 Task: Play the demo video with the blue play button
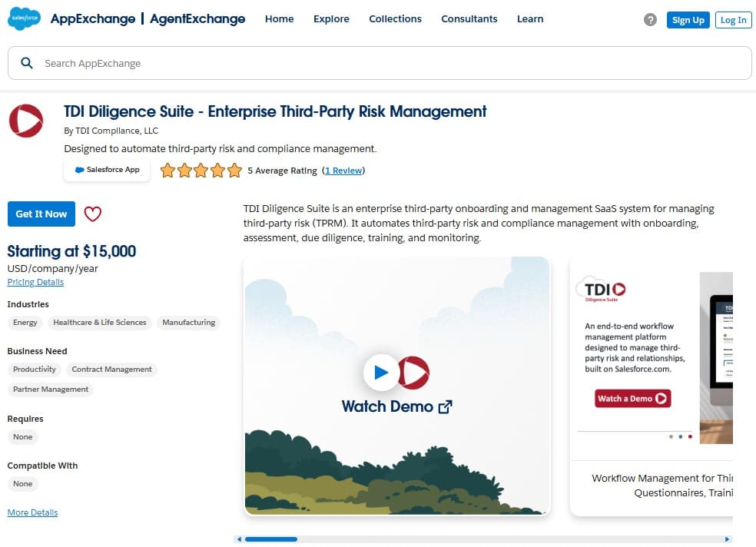381,372
